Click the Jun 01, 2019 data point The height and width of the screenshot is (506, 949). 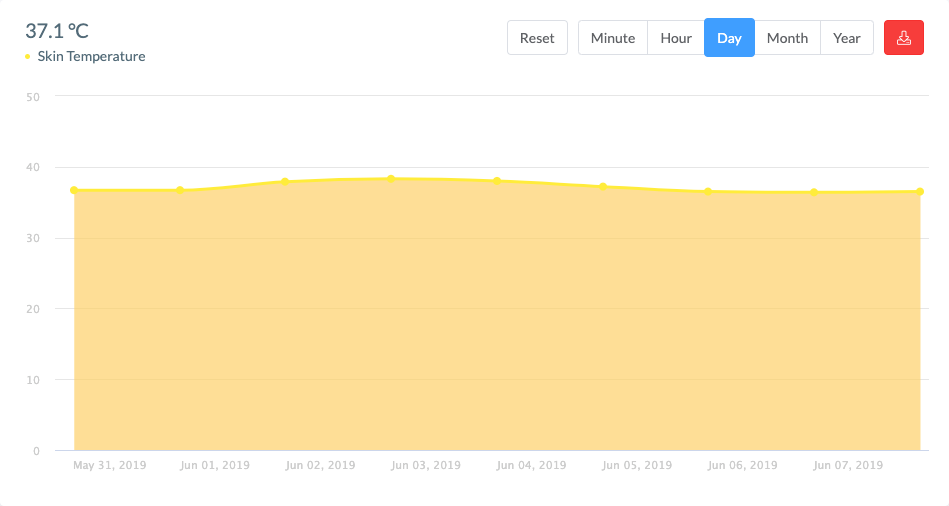[180, 190]
